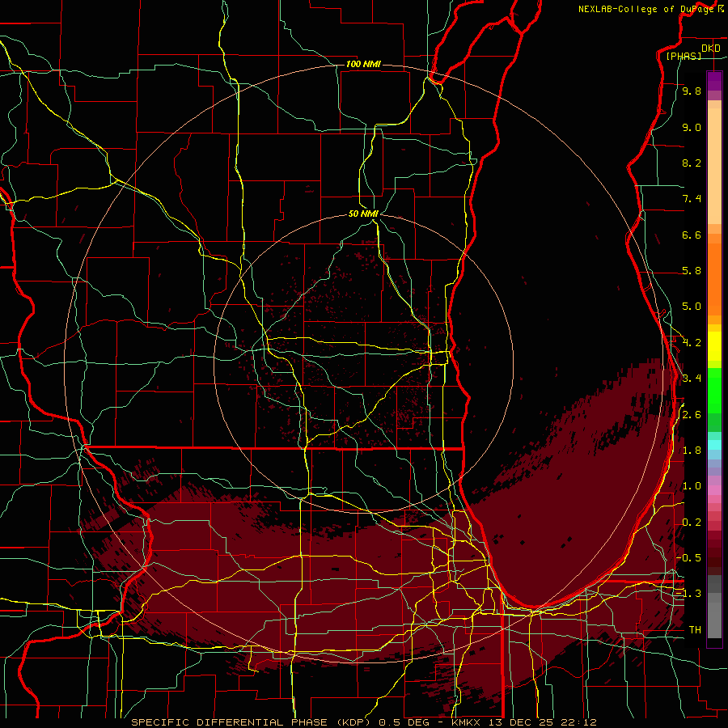Click the SPECIFIC DIFFERENTIAL PHASE (KDP) footer title
The image size is (728, 728).
coord(252,722)
